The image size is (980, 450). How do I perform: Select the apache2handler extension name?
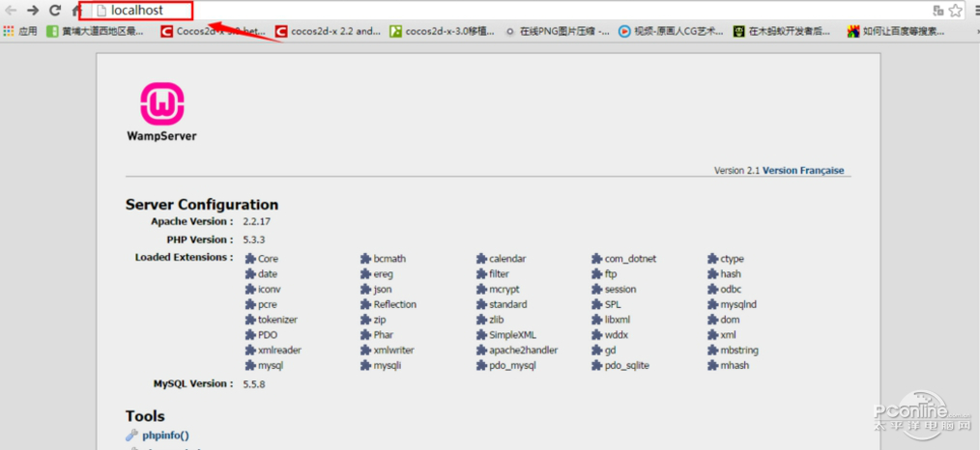pos(524,351)
